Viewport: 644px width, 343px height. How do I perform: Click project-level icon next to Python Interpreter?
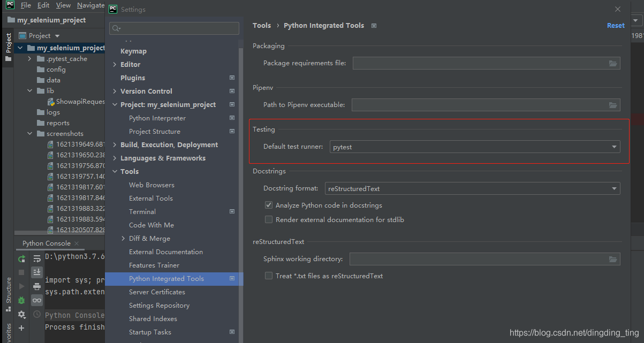tap(232, 118)
